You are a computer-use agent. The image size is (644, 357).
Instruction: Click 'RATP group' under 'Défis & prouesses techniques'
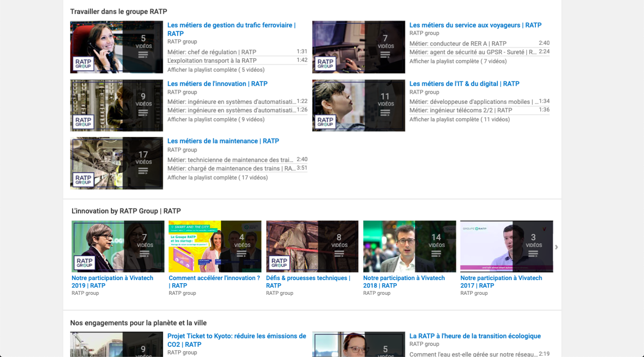(x=280, y=293)
